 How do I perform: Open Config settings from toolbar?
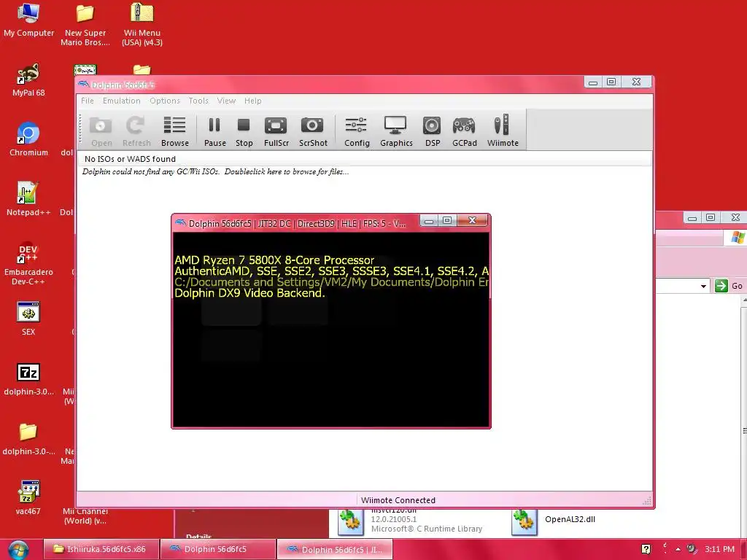356,131
